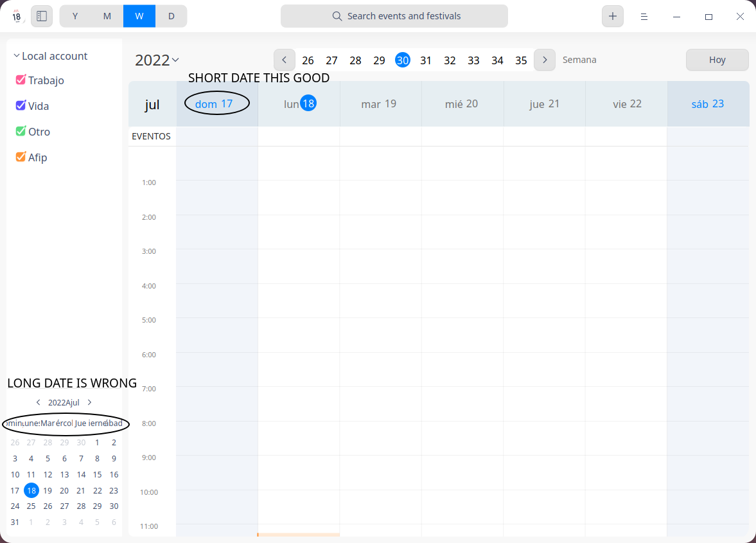Select day 31 in mini calendar

[x=15, y=522]
